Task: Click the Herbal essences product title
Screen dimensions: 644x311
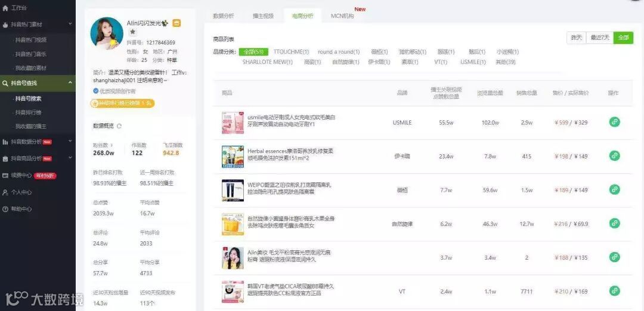Action: [x=290, y=155]
